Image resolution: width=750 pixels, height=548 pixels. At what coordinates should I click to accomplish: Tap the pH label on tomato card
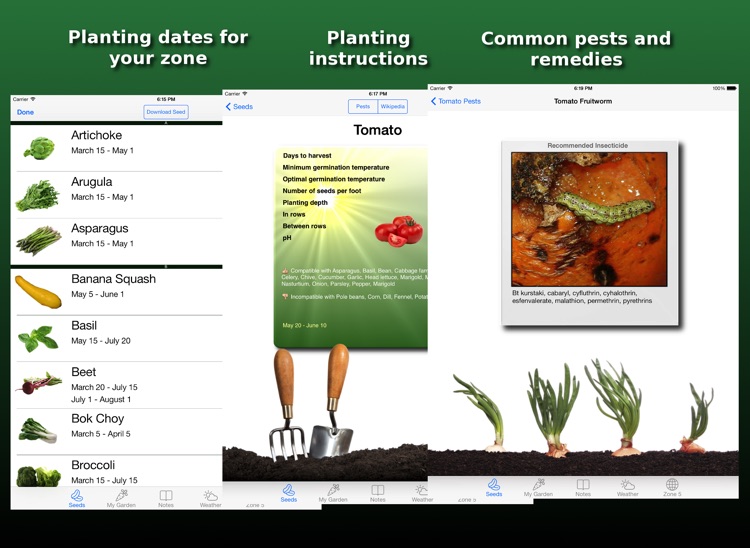(x=287, y=238)
